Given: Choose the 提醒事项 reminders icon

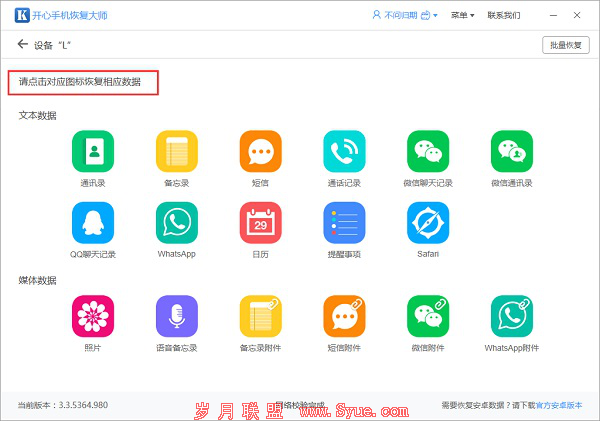Looking at the screenshot, I should click(344, 223).
